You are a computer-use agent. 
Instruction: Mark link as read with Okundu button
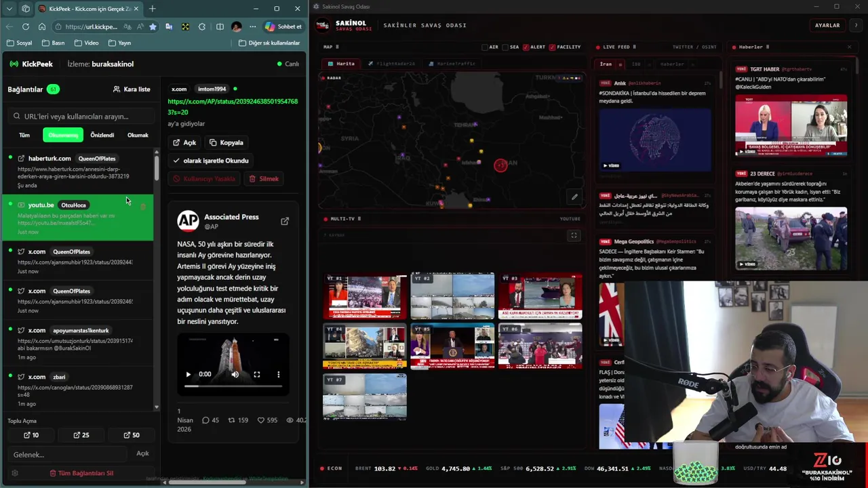point(211,161)
